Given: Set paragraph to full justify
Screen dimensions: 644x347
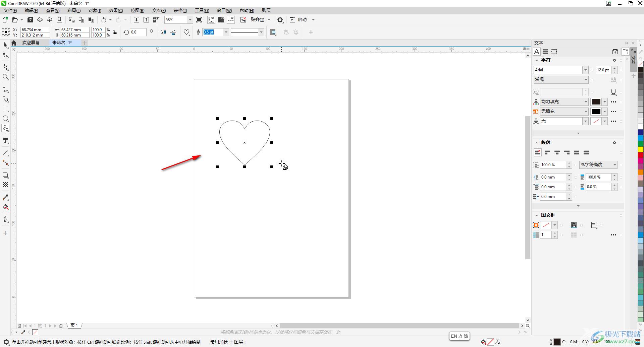Looking at the screenshot, I should pyautogui.click(x=577, y=152).
